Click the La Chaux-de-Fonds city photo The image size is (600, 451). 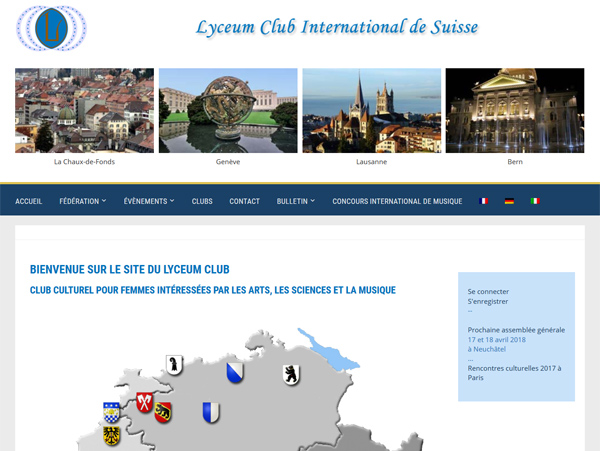pos(84,111)
